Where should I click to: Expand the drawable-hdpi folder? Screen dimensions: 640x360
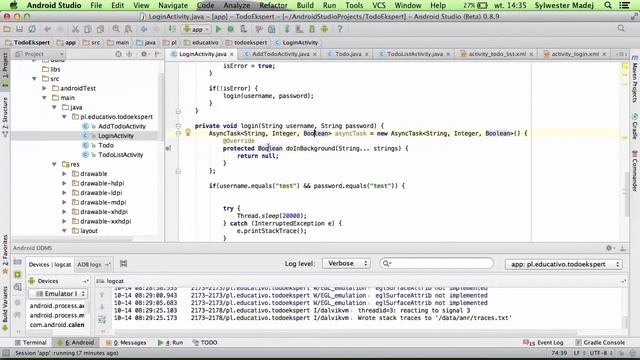(x=64, y=183)
